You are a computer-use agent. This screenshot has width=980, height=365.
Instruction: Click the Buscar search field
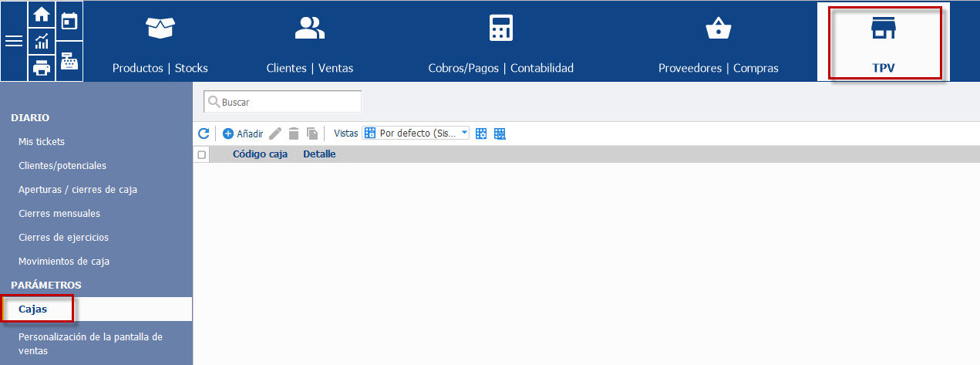coord(282,102)
